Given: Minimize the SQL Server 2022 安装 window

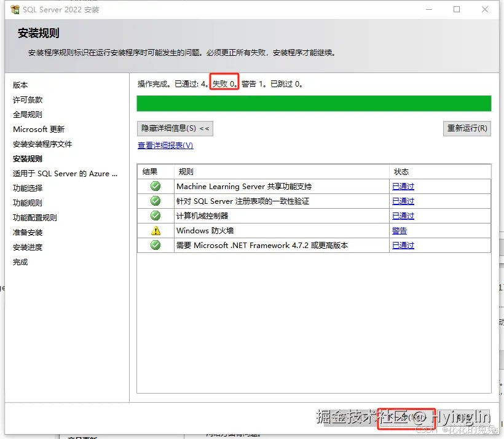Looking at the screenshot, I should coord(429,9).
